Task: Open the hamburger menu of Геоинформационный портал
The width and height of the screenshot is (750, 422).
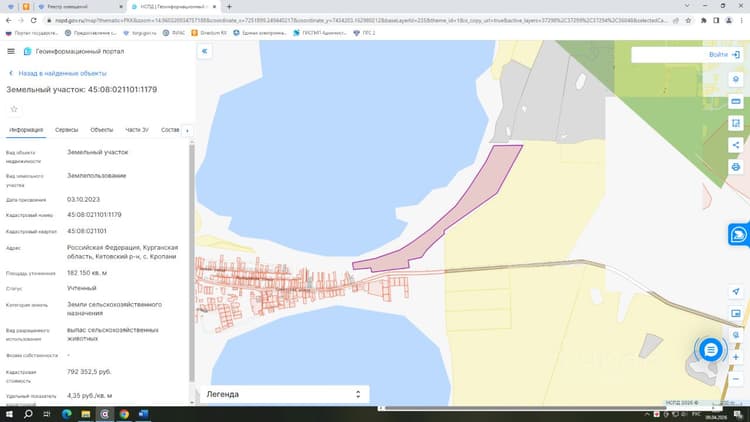Action: [x=11, y=51]
